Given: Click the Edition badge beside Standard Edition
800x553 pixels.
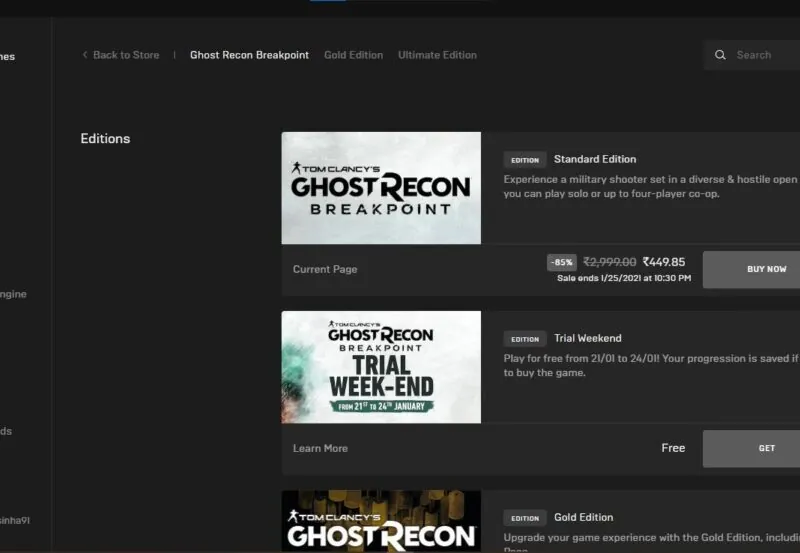Looking at the screenshot, I should tap(525, 160).
